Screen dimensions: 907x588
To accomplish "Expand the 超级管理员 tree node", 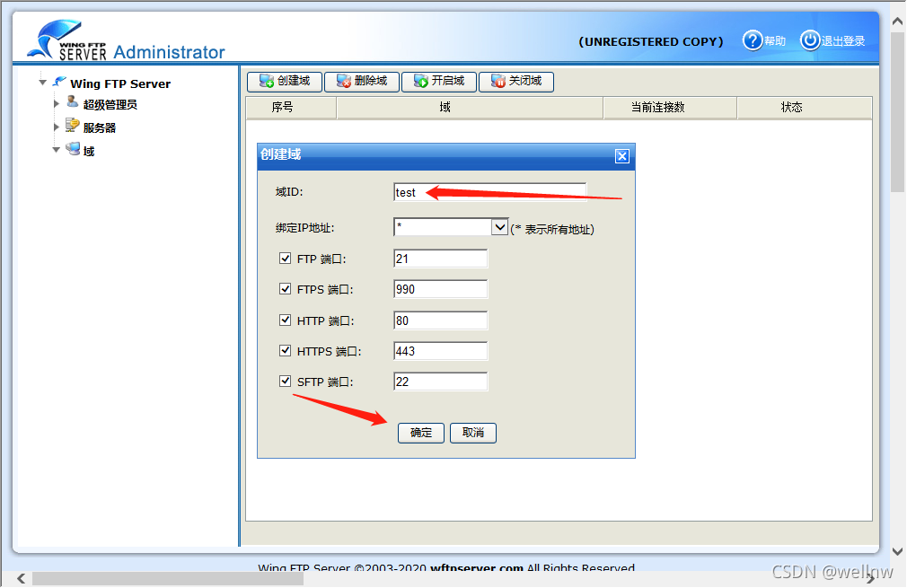I will (56, 104).
